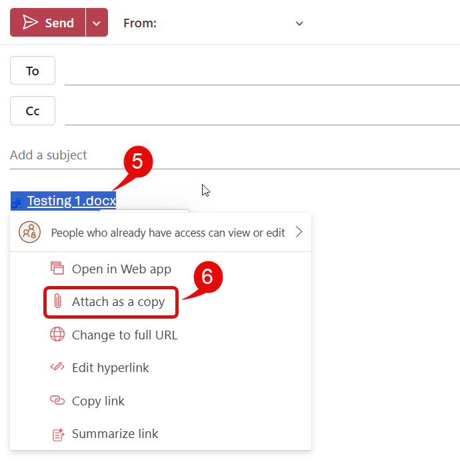Select Attach as a copy
This screenshot has width=460, height=476.
118,302
